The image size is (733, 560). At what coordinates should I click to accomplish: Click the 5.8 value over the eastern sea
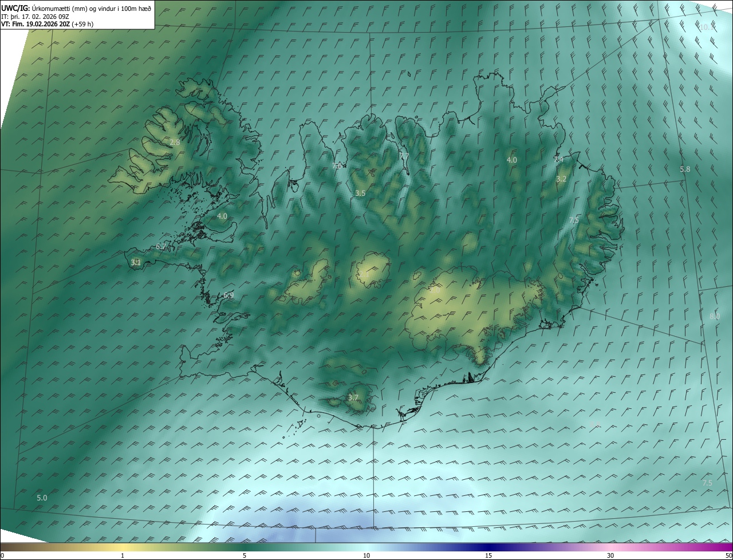(685, 169)
